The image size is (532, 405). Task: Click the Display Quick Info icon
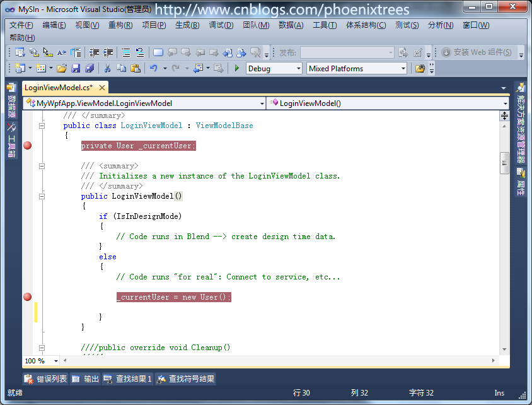pyautogui.click(x=48, y=52)
